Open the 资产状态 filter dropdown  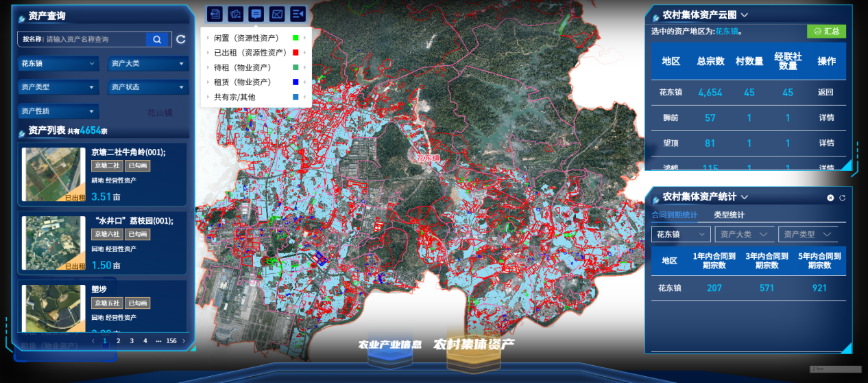147,88
